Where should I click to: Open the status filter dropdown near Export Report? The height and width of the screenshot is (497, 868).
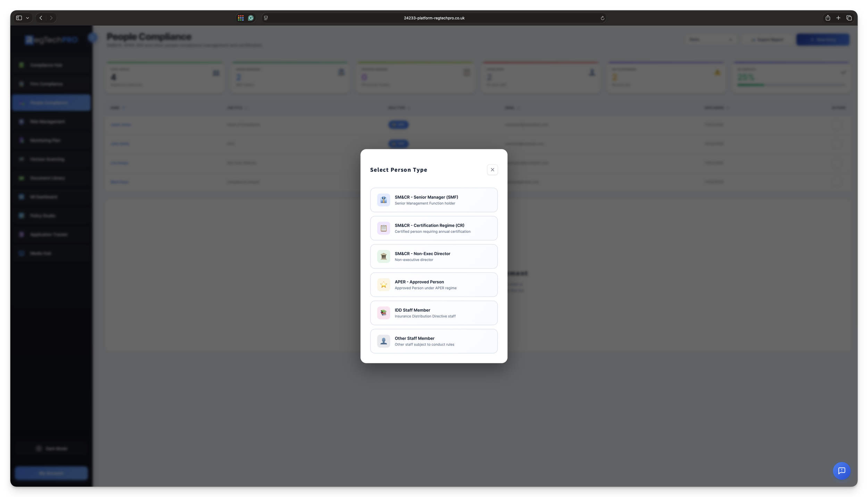tap(711, 39)
